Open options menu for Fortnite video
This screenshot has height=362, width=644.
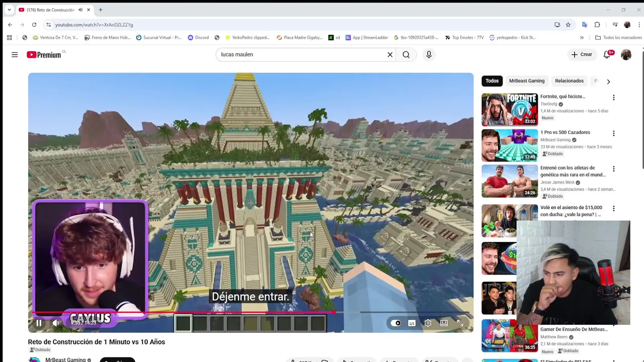pos(613,98)
